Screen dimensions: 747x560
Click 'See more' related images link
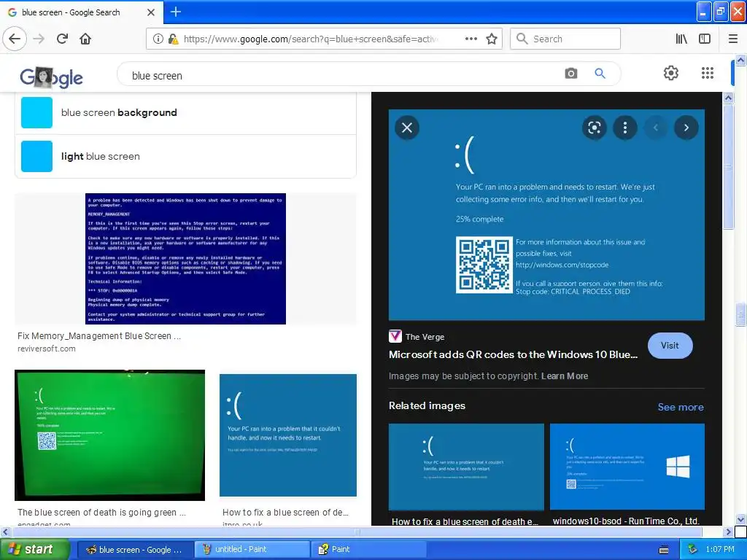[x=681, y=407]
